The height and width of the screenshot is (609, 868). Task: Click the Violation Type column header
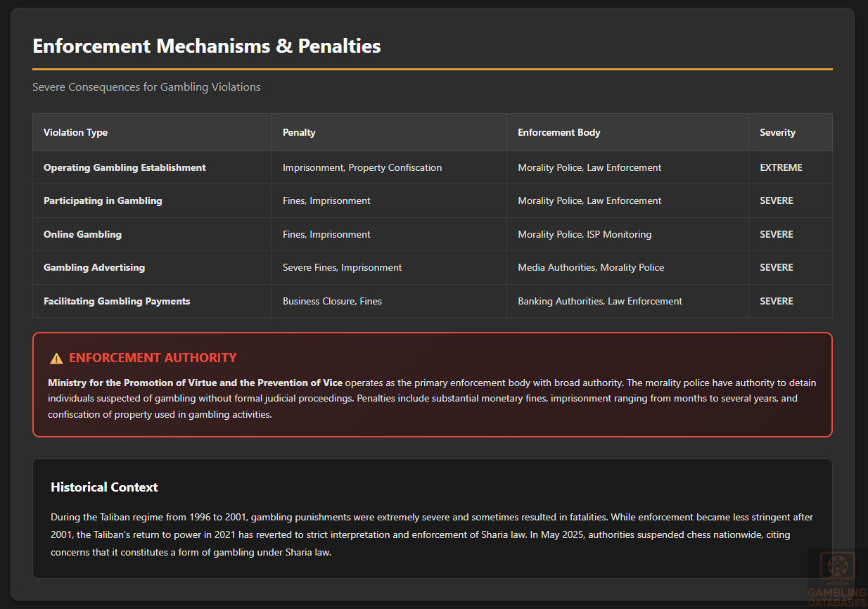coord(75,132)
